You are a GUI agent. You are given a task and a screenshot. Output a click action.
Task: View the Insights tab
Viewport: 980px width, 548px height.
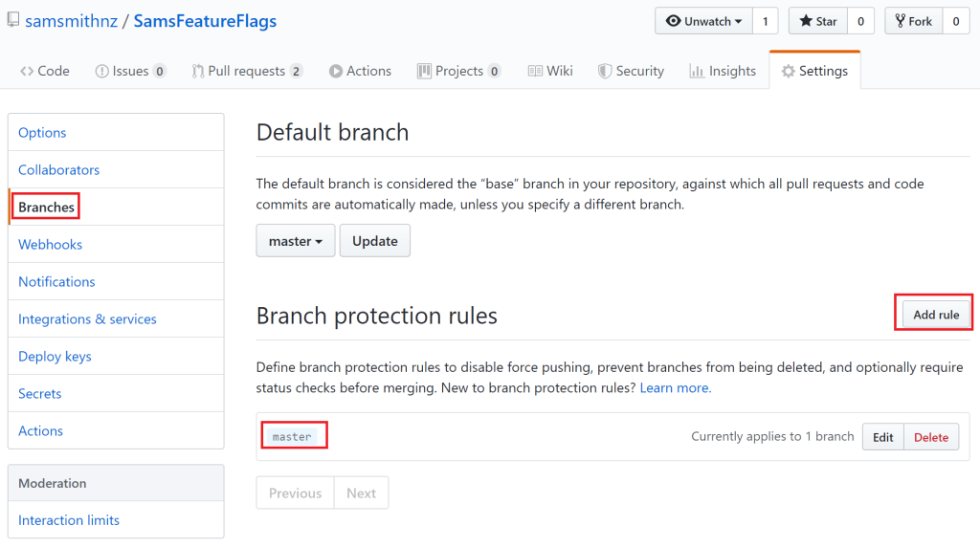pyautogui.click(x=723, y=71)
